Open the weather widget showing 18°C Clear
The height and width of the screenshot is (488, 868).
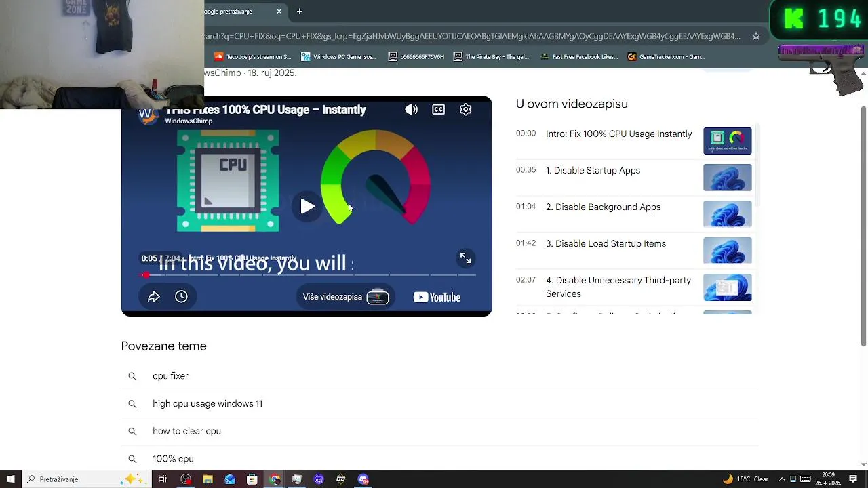click(x=745, y=479)
